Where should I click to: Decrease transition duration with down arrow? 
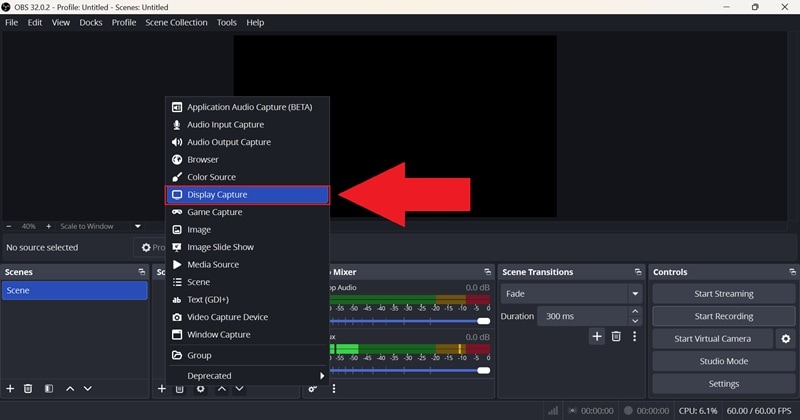[x=635, y=321]
